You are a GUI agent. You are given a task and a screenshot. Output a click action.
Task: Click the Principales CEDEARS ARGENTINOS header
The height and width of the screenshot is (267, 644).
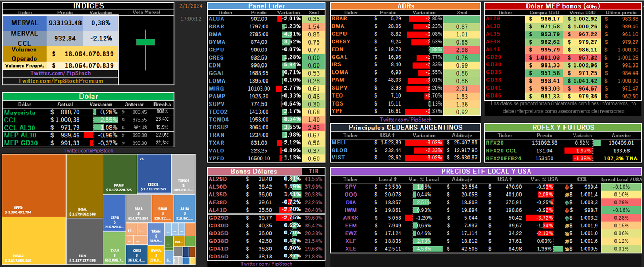pos(405,127)
